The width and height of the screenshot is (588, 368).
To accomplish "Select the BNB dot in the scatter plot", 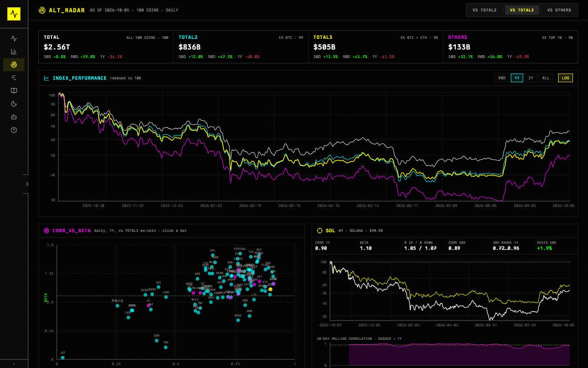I will point(249,316).
